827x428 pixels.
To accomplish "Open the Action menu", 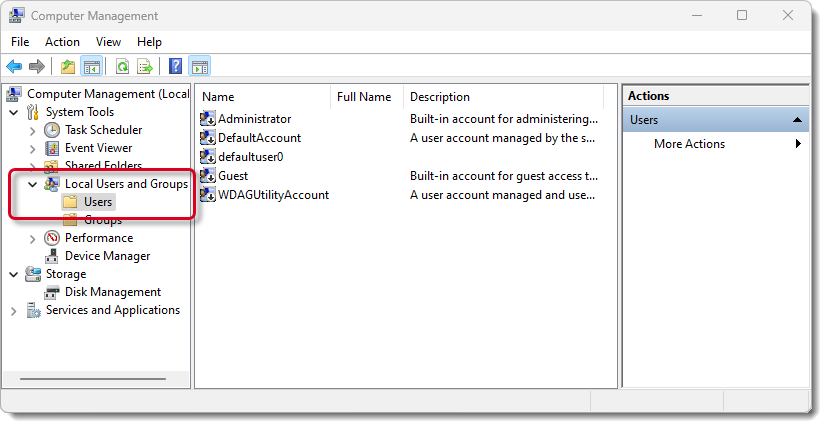I will click(x=62, y=42).
